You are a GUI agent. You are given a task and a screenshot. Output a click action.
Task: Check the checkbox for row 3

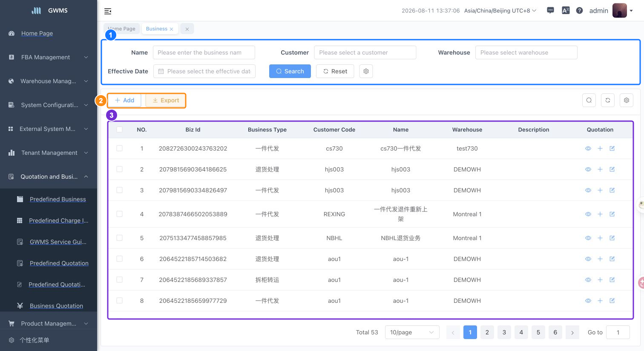[x=119, y=190]
